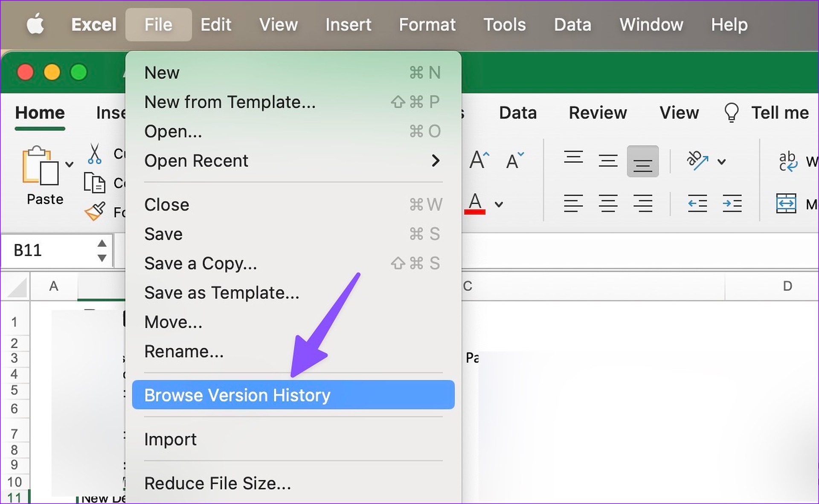Click Rename in the File dropdown menu
The image size is (819, 504).
[x=184, y=351]
